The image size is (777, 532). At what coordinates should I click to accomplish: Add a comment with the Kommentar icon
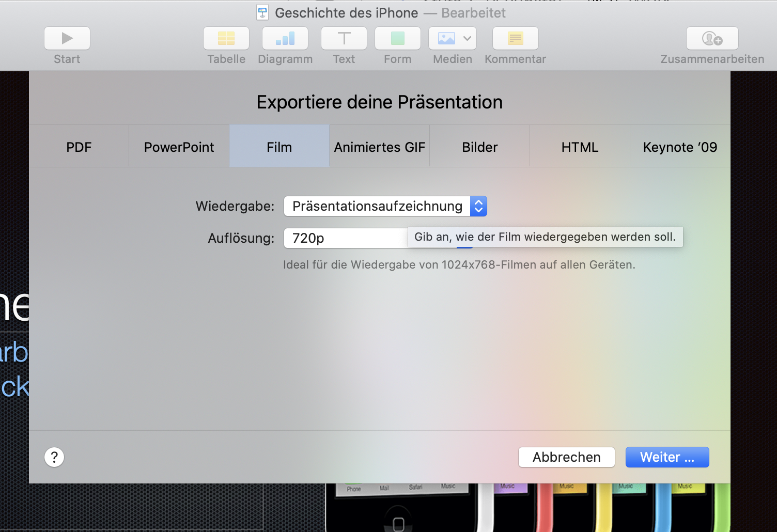coord(516,38)
